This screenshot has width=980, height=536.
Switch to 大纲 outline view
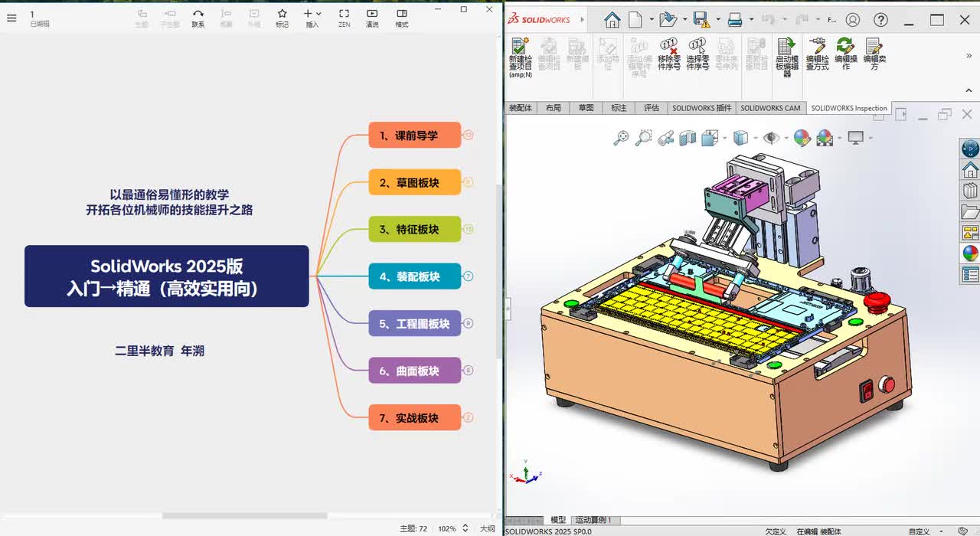tap(488, 528)
